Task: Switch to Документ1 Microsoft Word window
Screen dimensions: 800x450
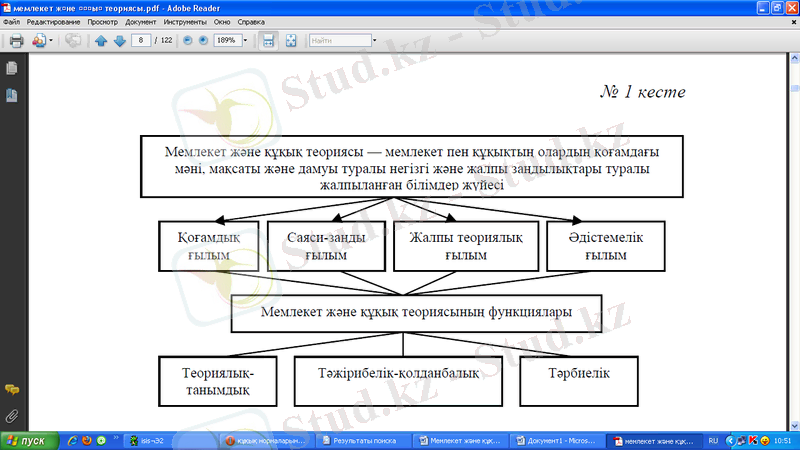Action: tap(557, 441)
